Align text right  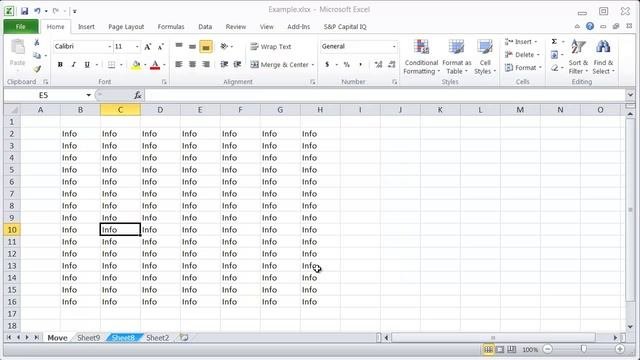(206, 64)
